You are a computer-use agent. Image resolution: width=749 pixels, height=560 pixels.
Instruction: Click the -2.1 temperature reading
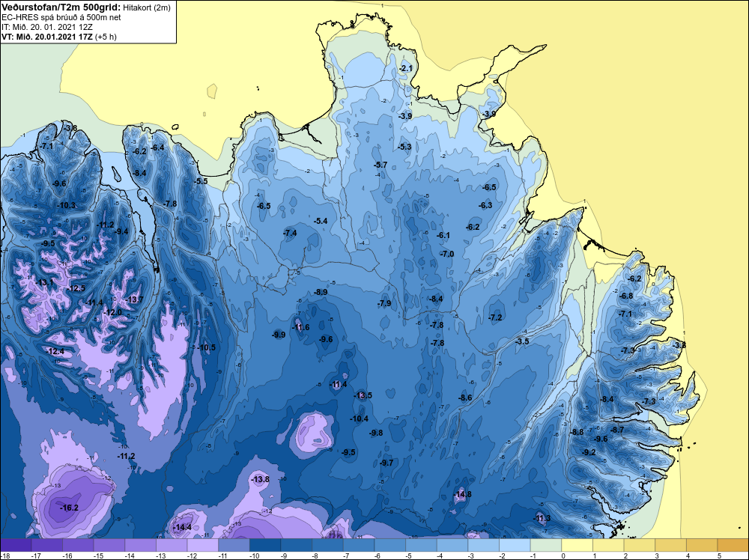coord(405,69)
